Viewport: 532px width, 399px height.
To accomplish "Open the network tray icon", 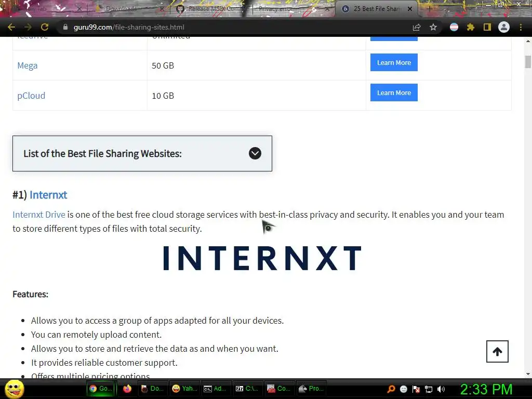I will pyautogui.click(x=429, y=389).
